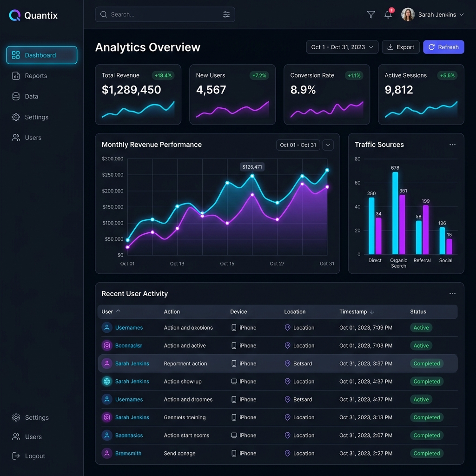Click the Referral 199 purple bar
Screen dimensions: 476x476
426,230
